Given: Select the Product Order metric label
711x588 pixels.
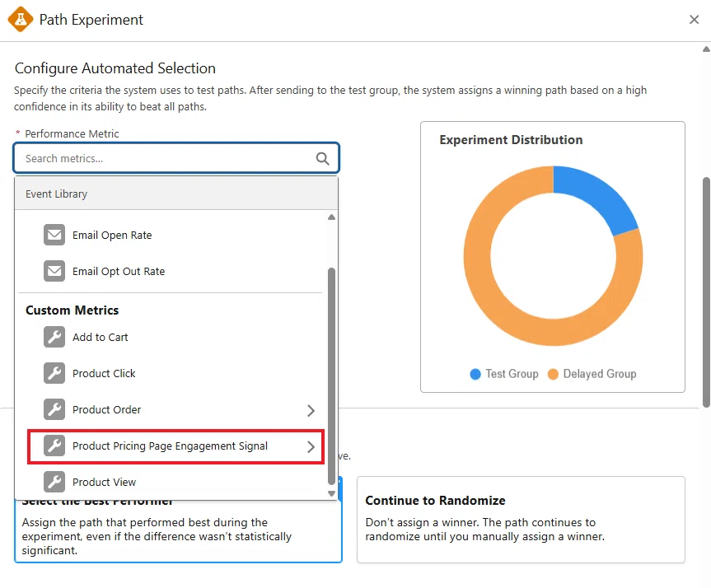Looking at the screenshot, I should point(106,410).
